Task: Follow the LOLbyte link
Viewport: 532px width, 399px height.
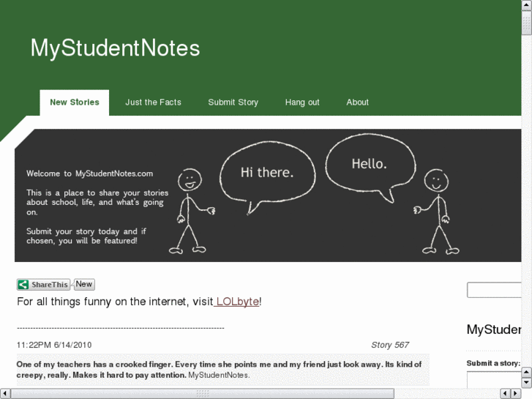Action: pos(237,302)
